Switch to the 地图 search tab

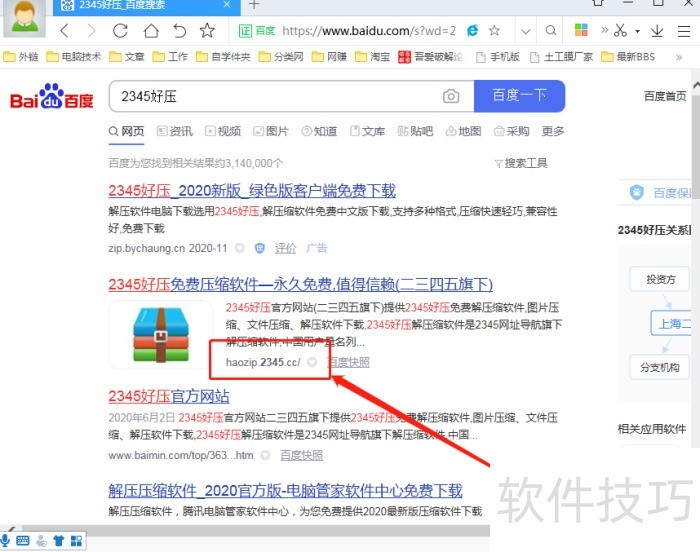463,131
